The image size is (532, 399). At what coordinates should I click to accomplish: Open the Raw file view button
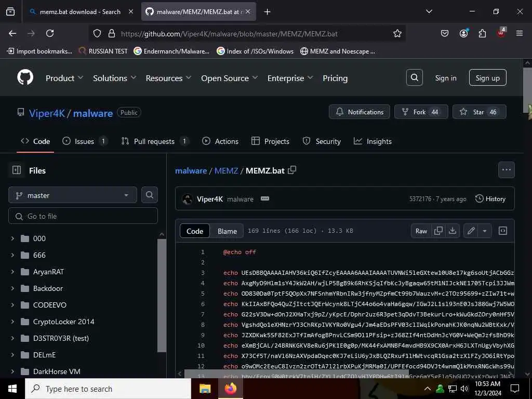421,231
